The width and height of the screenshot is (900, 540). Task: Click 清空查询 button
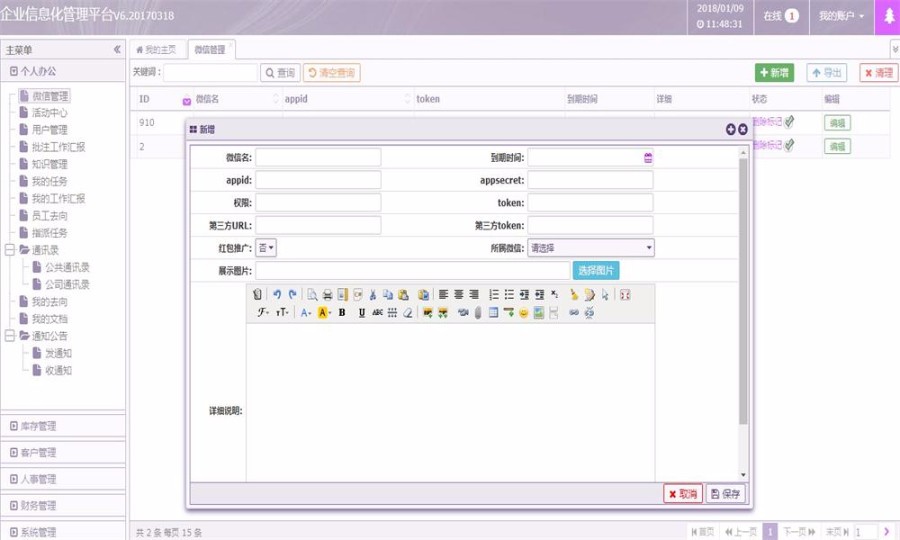332,73
